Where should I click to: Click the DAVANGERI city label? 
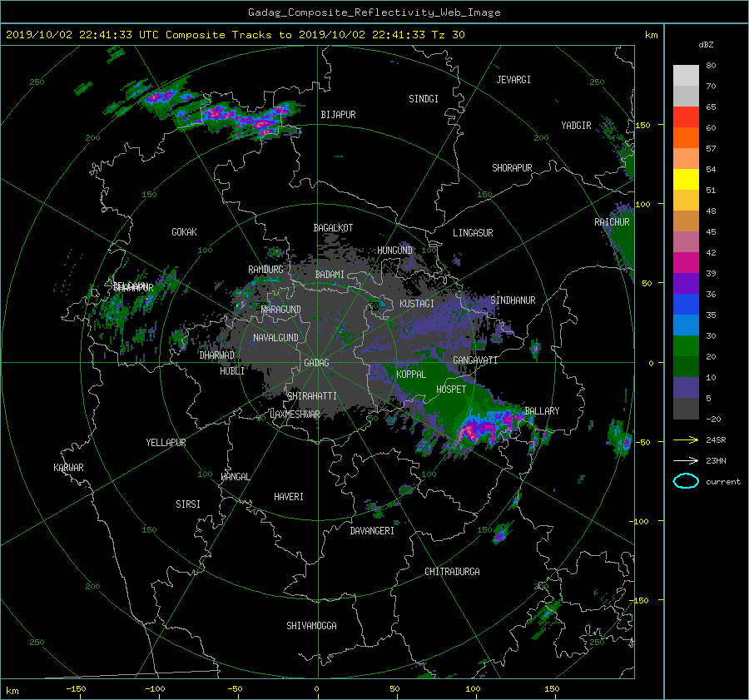[372, 531]
